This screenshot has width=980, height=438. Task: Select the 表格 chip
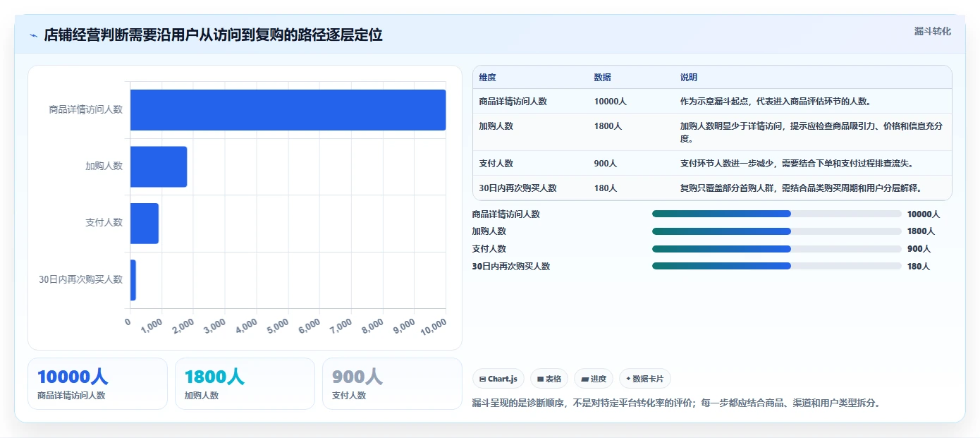549,379
